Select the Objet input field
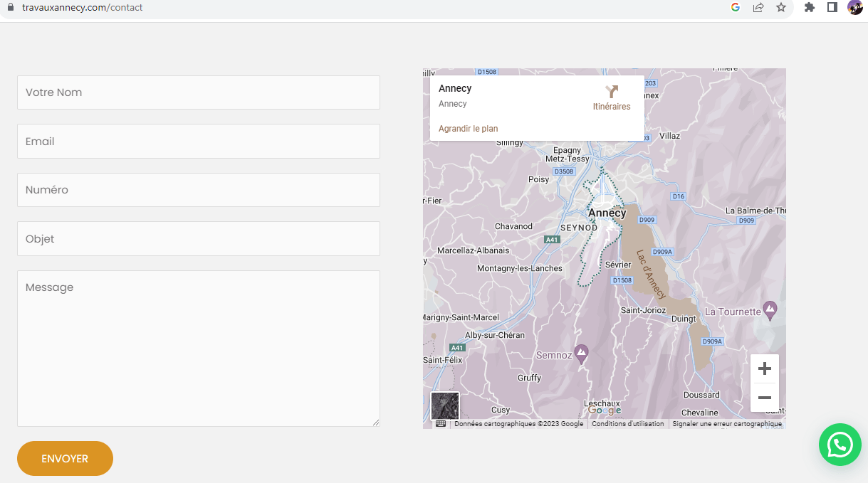 pos(199,239)
